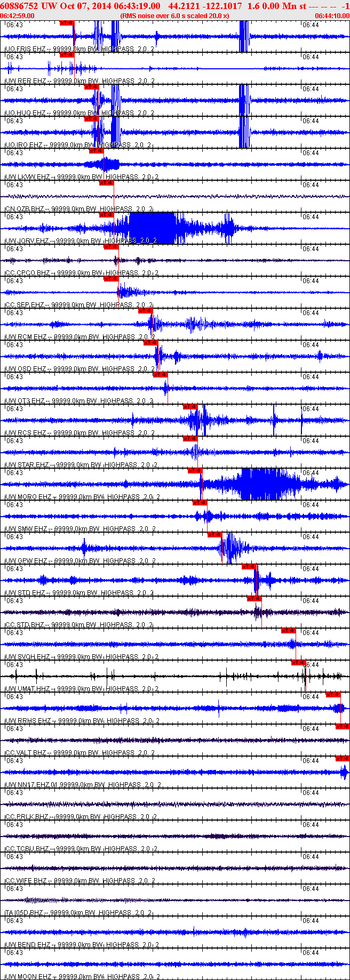Image resolution: width=350 pixels, height=980 pixels.
Task: Click the red pick flag on UW.OT3 trace
Action: pos(160,375)
